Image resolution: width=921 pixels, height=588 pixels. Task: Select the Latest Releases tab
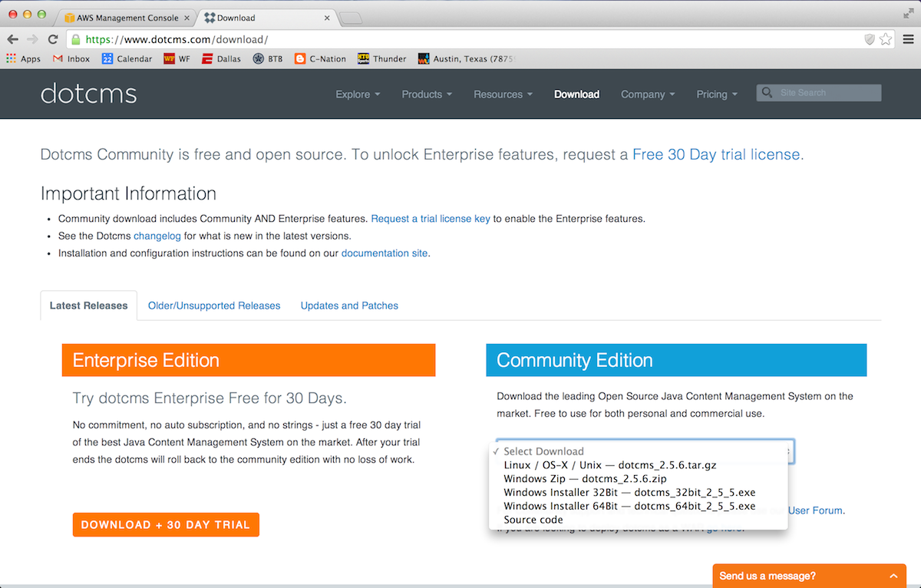pos(88,306)
